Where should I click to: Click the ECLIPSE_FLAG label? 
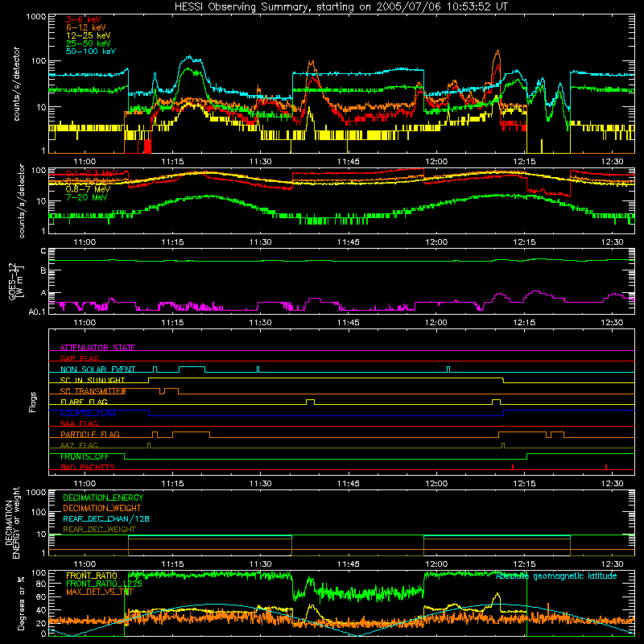point(88,413)
